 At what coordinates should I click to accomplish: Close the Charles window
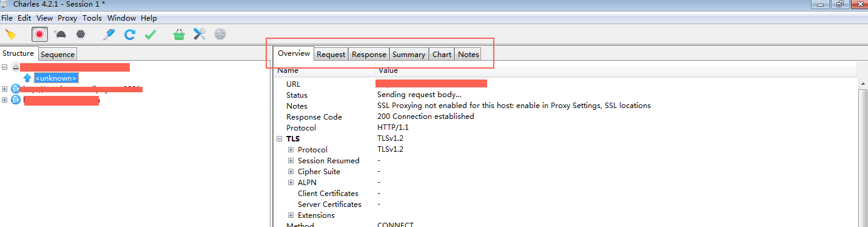859,5
